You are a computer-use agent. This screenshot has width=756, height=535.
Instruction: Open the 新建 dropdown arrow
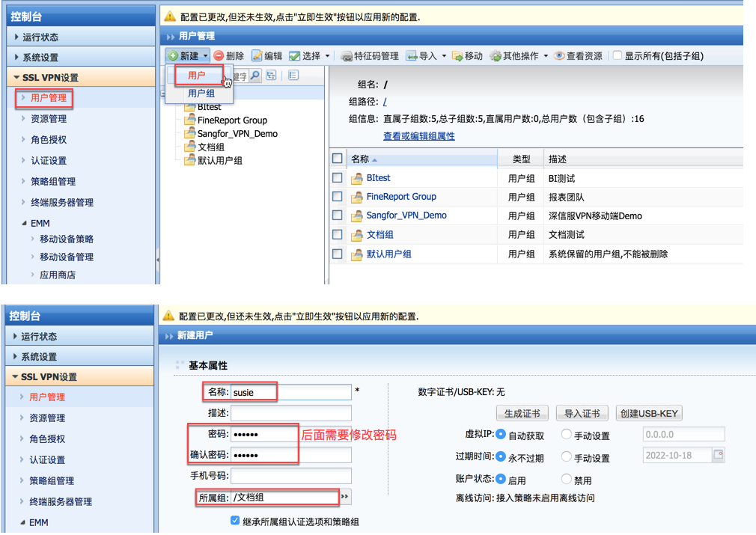point(205,56)
